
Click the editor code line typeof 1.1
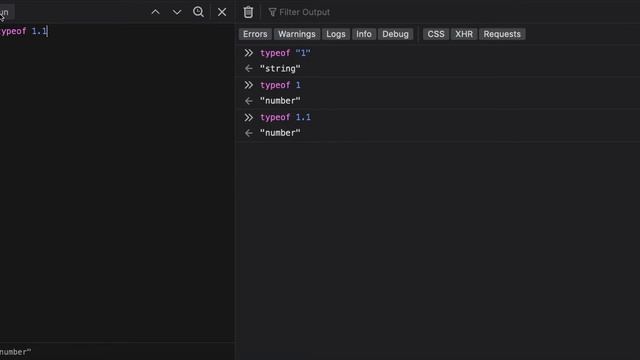pyautogui.click(x=24, y=31)
